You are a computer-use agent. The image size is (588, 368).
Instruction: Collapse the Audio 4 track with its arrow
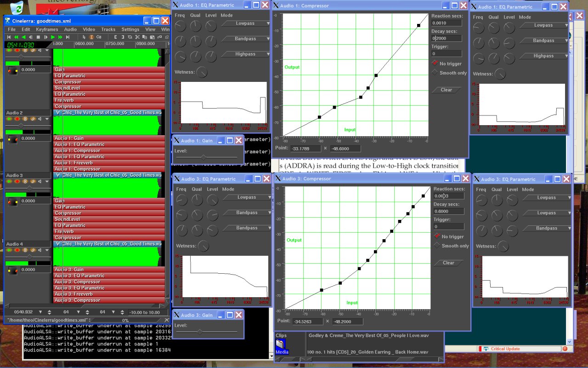(47, 250)
